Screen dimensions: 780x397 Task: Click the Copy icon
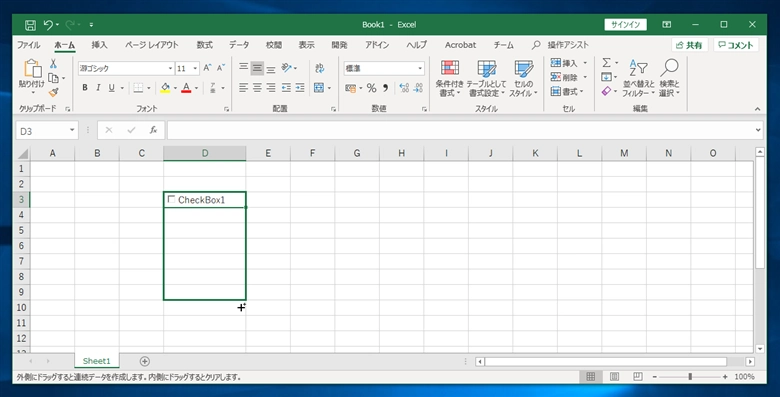coord(53,78)
